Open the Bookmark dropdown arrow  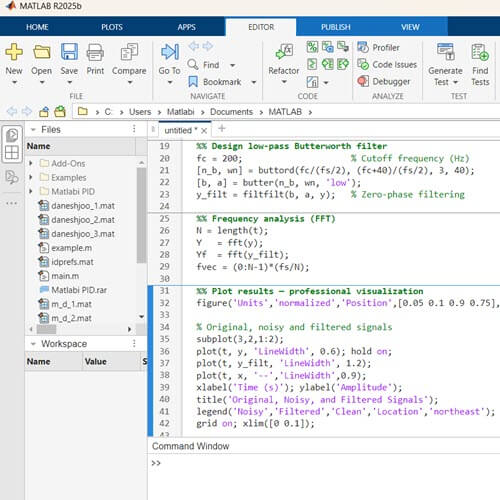coord(254,82)
